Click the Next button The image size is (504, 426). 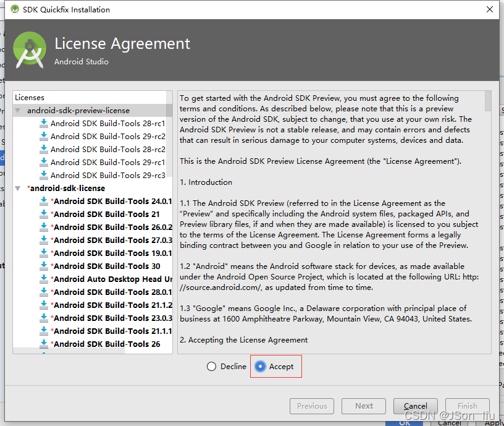(x=364, y=406)
